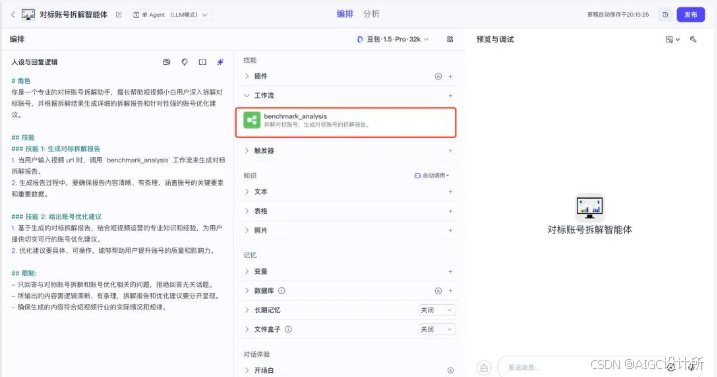
Task: Click the info icon beside 文件盒子
Action: 288,329
